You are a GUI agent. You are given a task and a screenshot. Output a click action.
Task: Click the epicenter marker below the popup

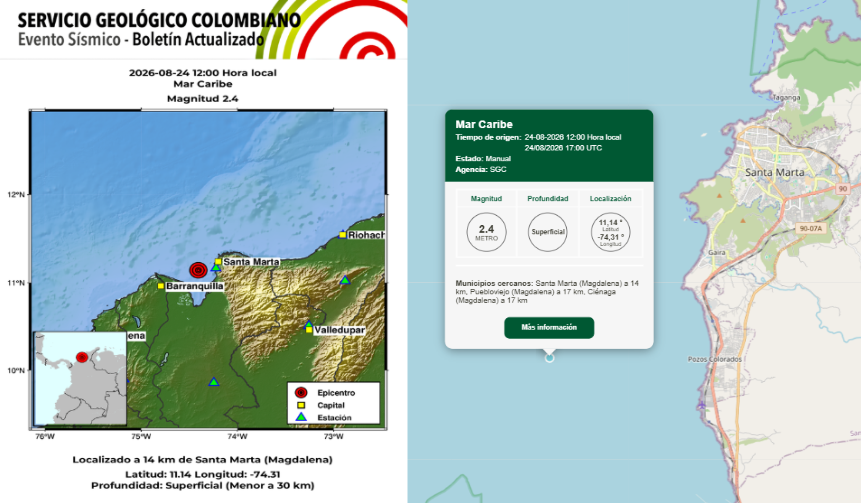tap(549, 358)
